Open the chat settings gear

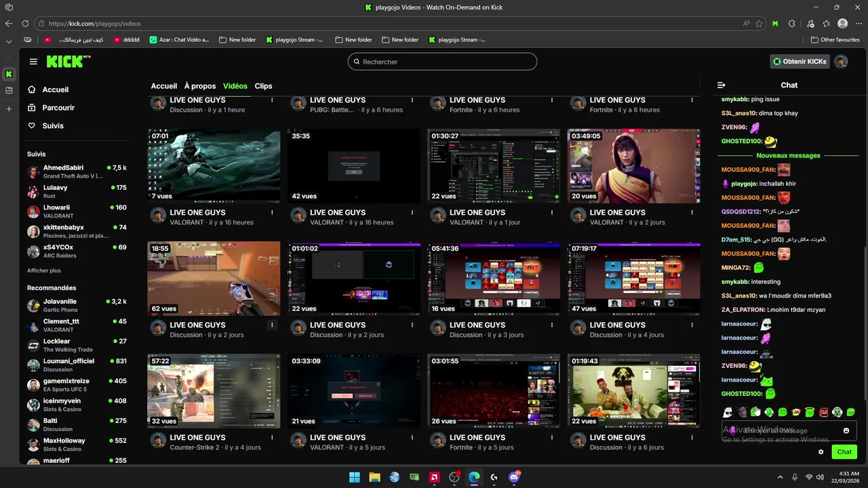tap(821, 452)
